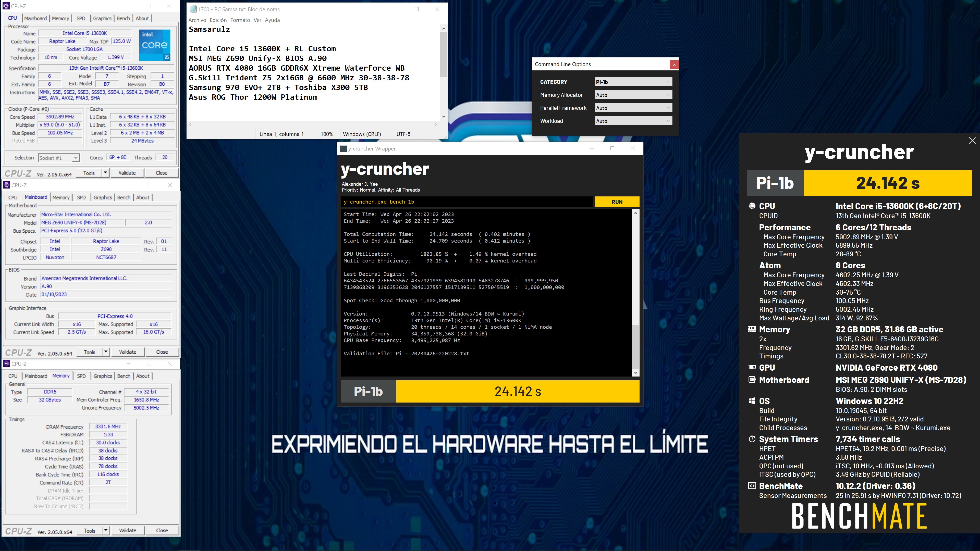Click the Windows (CRLF) status bar entry
Screen dimensions: 980x551
click(362, 134)
